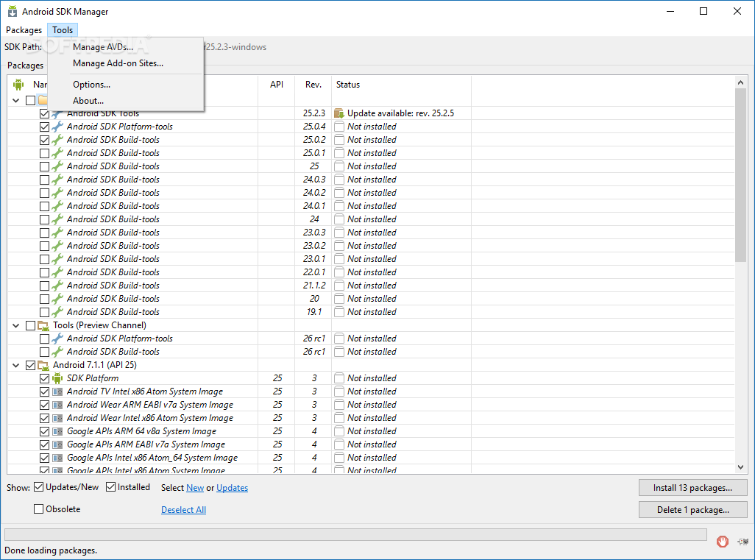
Task: Click the Deselect All link
Action: (x=183, y=510)
